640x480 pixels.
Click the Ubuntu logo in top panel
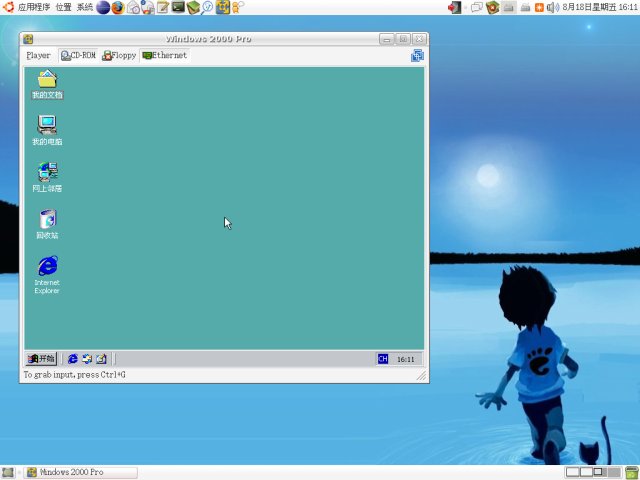click(x=8, y=7)
